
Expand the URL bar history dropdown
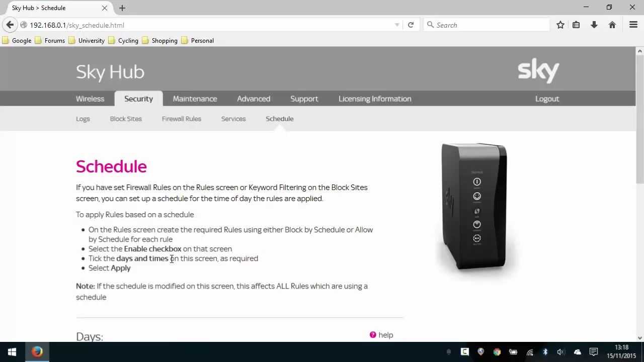(397, 25)
